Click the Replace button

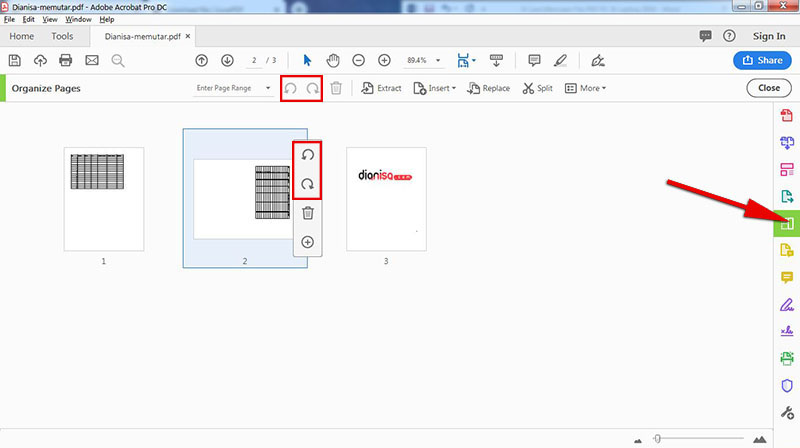pos(488,88)
